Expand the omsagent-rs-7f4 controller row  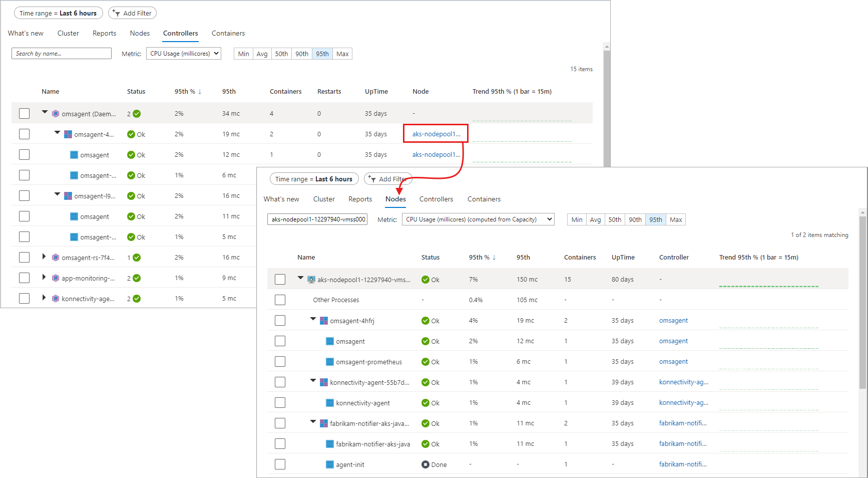tap(44, 257)
